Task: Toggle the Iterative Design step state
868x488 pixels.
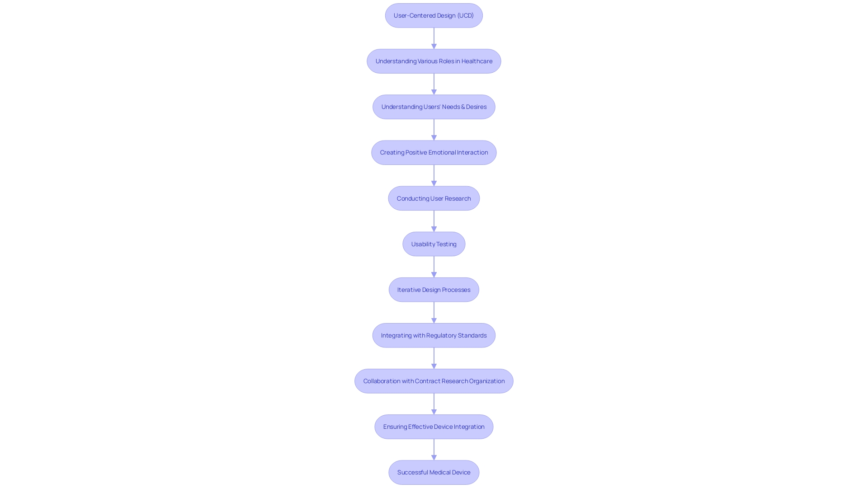Action: click(x=434, y=290)
